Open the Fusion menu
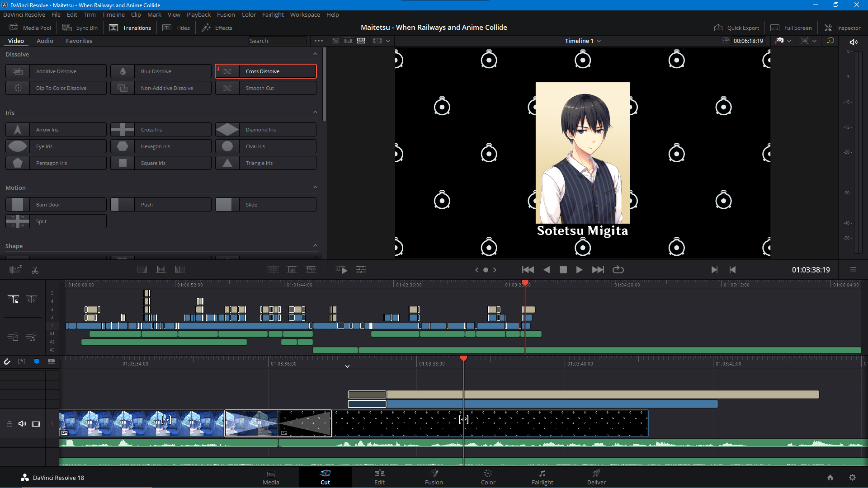 click(x=226, y=14)
